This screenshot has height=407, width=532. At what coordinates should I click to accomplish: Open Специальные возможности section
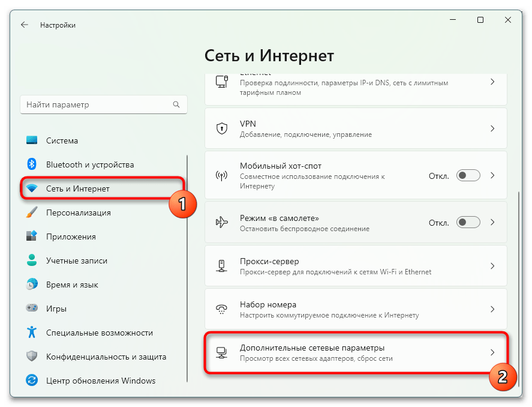[104, 333]
